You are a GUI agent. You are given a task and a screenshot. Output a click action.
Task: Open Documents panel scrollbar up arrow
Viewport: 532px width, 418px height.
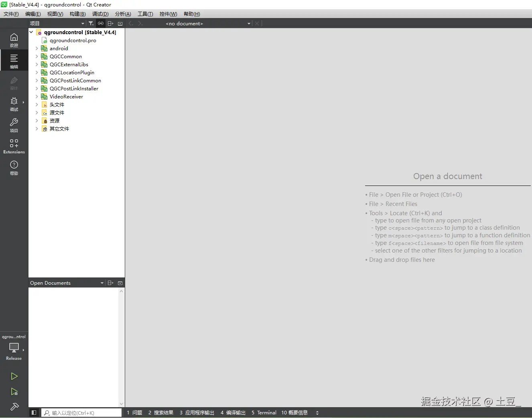[x=122, y=291]
